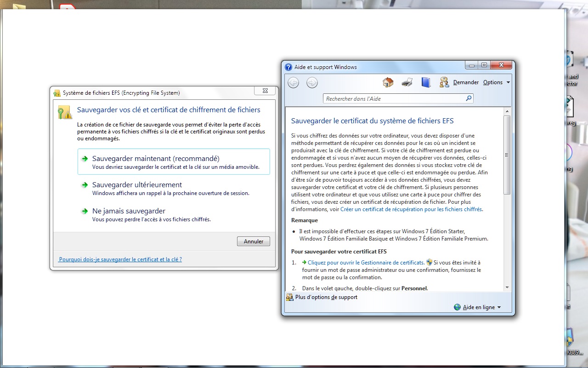Click the Help window scrollbar up arrow

pyautogui.click(x=507, y=111)
